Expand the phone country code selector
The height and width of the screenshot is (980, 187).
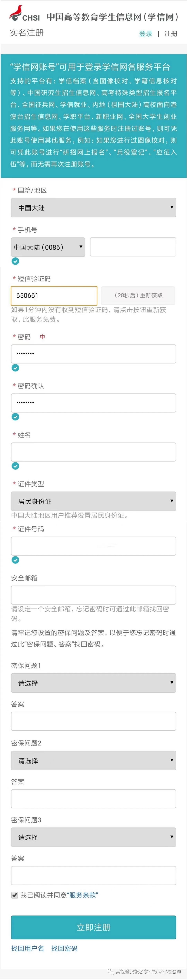point(48,247)
